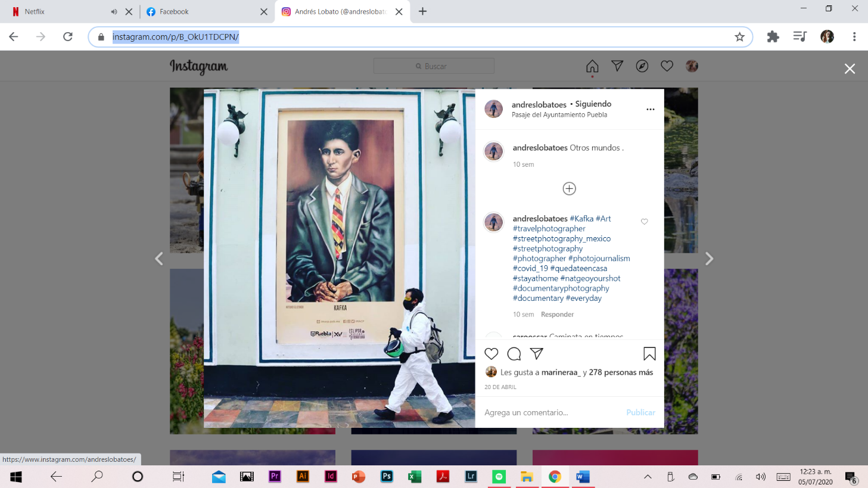Open the #photojournalism hashtag

point(599,259)
